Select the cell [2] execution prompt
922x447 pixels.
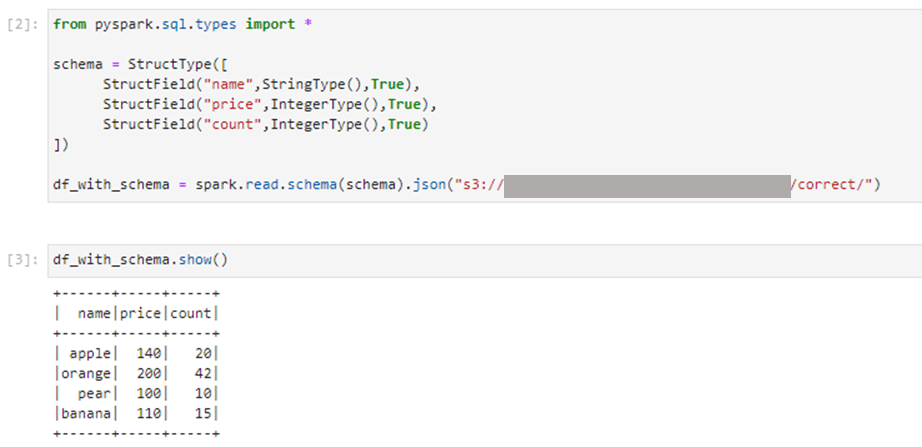[23, 25]
